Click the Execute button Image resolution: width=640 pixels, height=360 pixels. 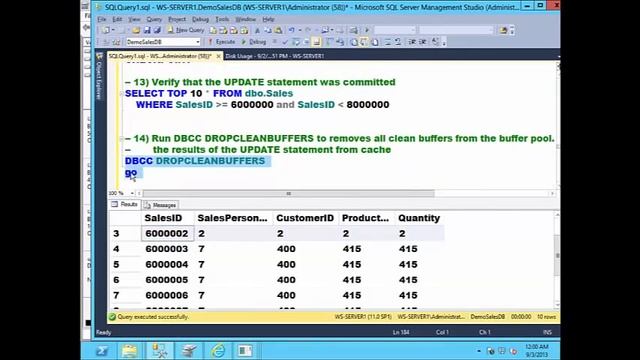(x=222, y=42)
